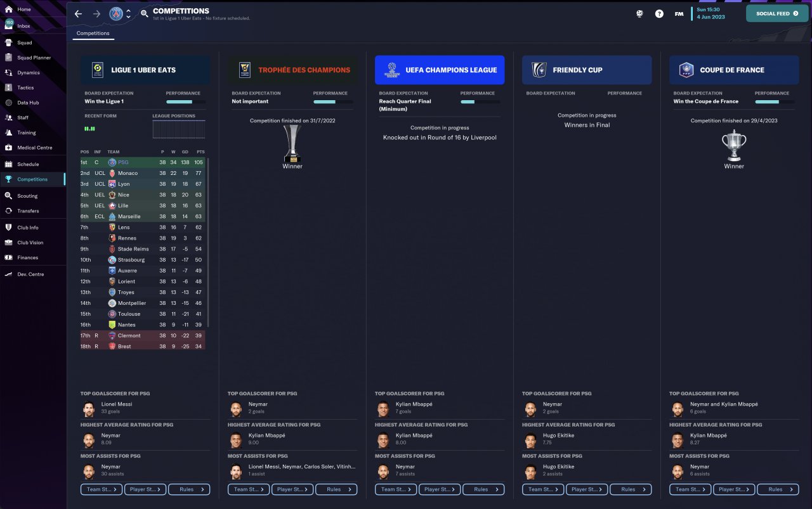
Task: Open the Friendly Cup header
Action: pos(587,70)
